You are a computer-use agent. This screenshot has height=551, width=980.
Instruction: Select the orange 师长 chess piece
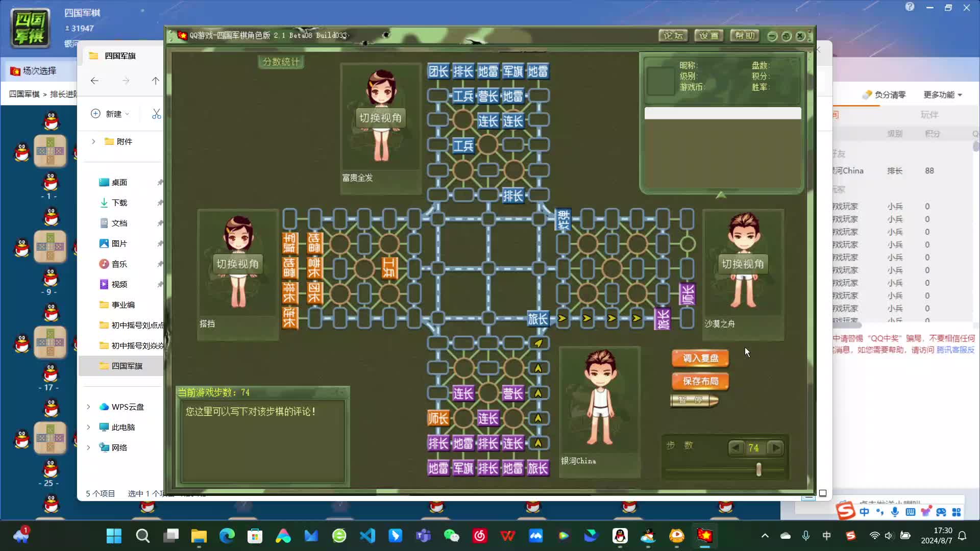pyautogui.click(x=438, y=418)
